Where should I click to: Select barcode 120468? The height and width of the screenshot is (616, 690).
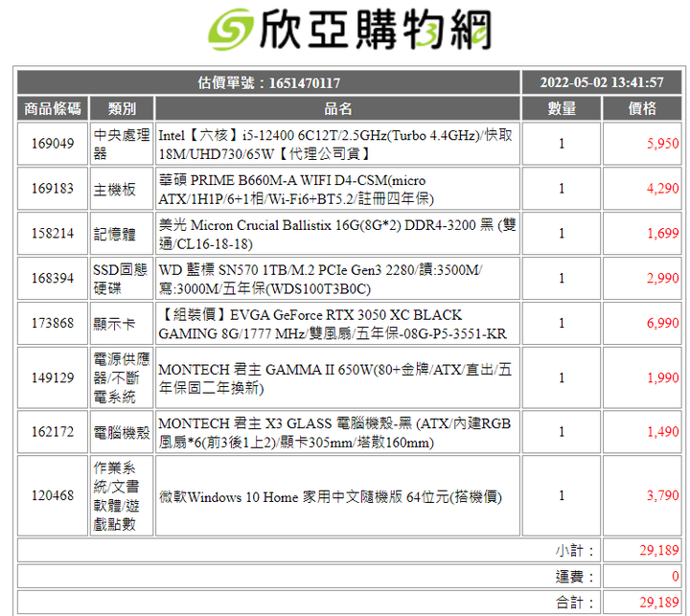pyautogui.click(x=53, y=495)
